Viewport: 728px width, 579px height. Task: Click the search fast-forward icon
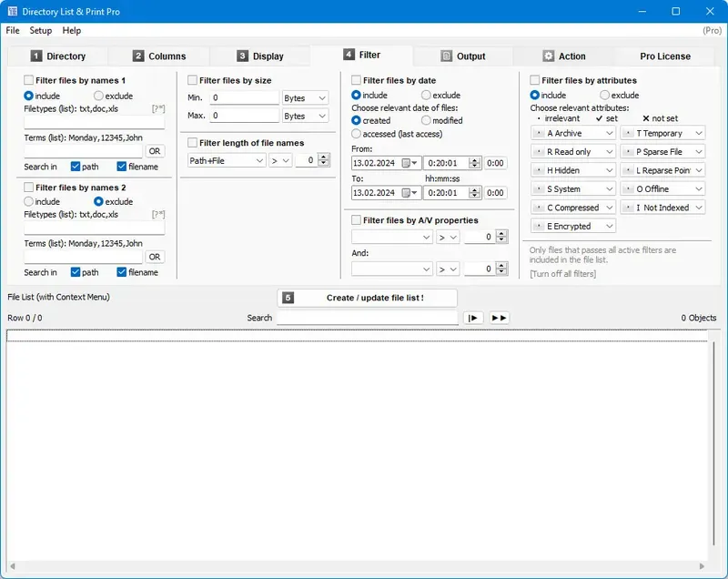point(499,318)
